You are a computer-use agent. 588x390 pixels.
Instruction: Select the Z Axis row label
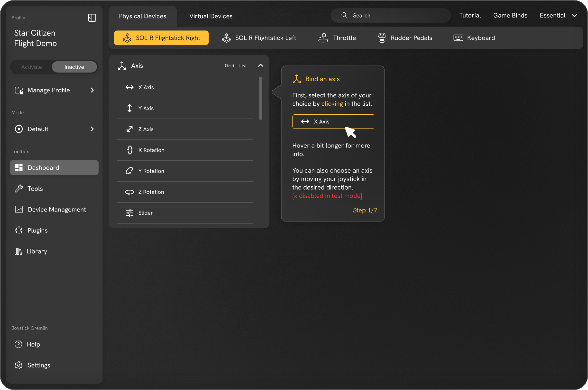pos(146,129)
